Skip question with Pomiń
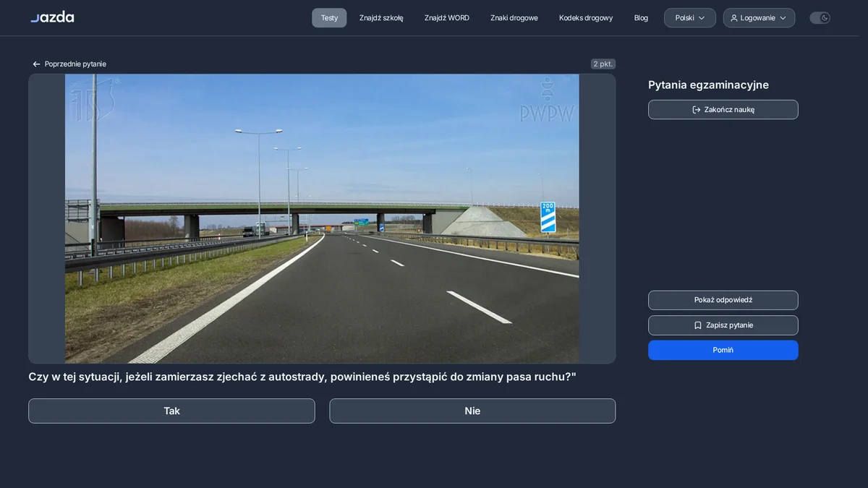Image resolution: width=868 pixels, height=488 pixels. point(723,350)
